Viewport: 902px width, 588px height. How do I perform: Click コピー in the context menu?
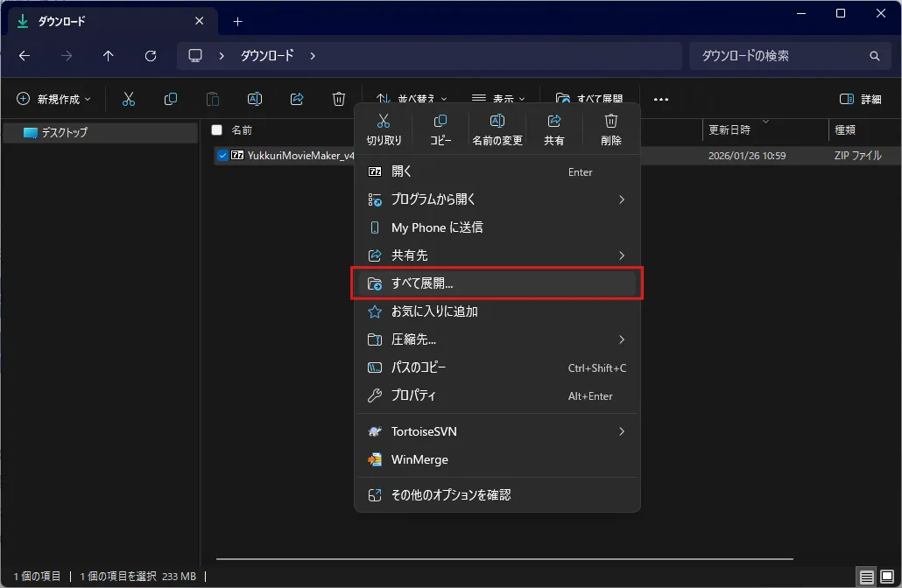coord(440,129)
